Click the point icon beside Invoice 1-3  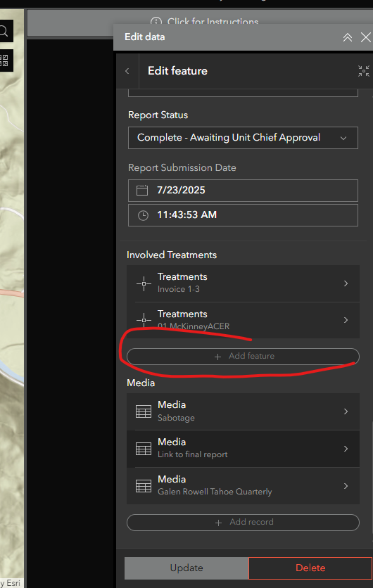pos(144,284)
